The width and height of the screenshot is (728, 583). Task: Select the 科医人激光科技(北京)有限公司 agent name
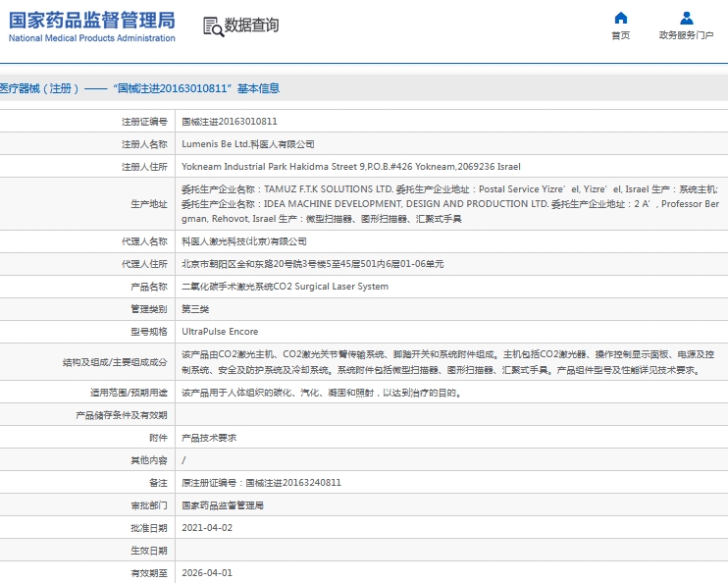click(x=243, y=241)
